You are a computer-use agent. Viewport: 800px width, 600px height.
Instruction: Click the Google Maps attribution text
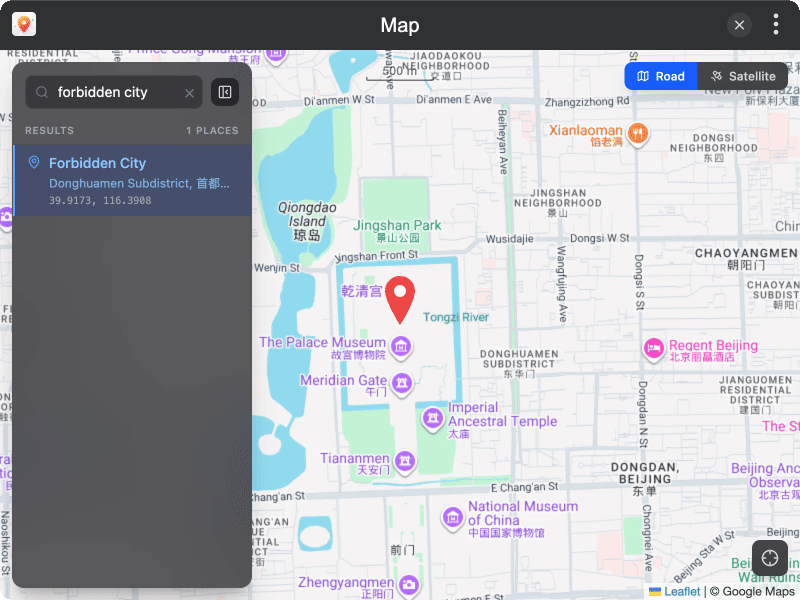752,591
